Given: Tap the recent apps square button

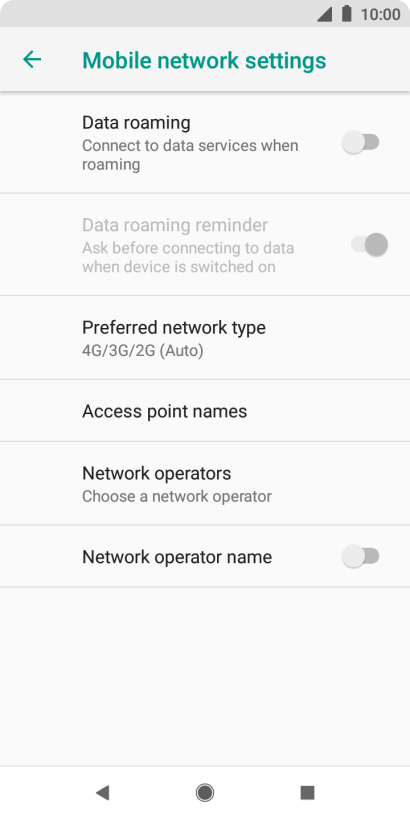Looking at the screenshot, I should click(307, 793).
